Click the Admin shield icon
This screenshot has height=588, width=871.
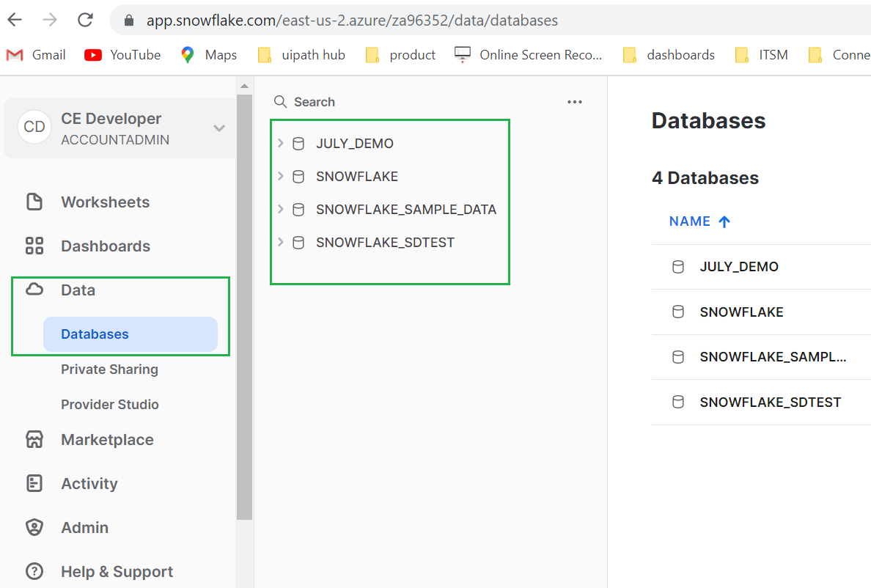point(34,527)
